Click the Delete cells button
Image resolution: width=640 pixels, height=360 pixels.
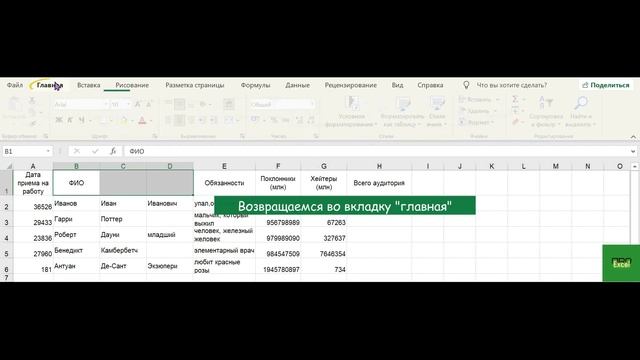[x=478, y=111]
